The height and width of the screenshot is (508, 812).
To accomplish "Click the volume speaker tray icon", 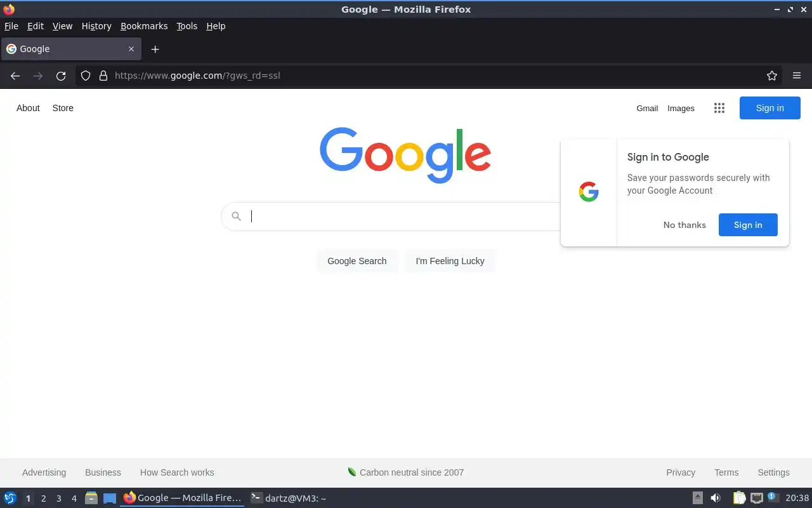I will [x=716, y=498].
